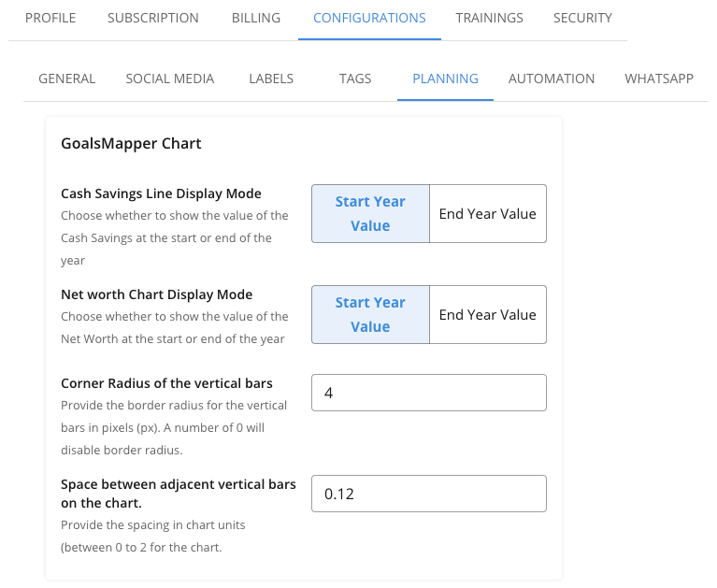Image resolution: width=717 pixels, height=588 pixels.
Task: Open the GENERAL configuration sub-tab
Action: click(67, 79)
